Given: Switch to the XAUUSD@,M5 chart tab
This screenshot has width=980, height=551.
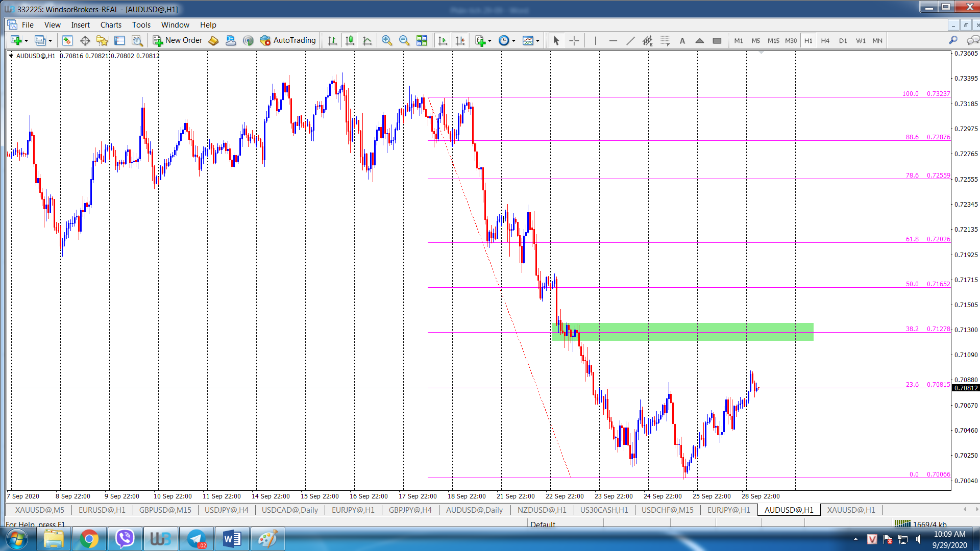Looking at the screenshot, I should 40,510.
